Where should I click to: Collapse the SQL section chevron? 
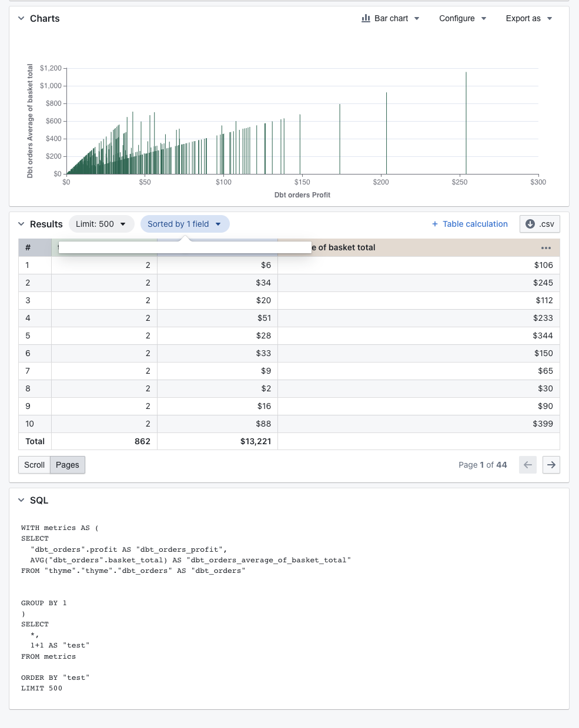click(21, 500)
